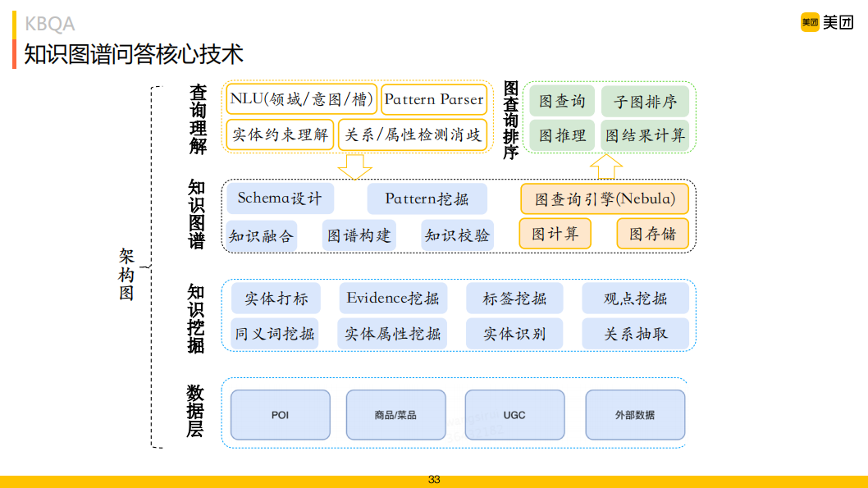Select the 图查询 green box
The image size is (868, 488).
pyautogui.click(x=562, y=101)
